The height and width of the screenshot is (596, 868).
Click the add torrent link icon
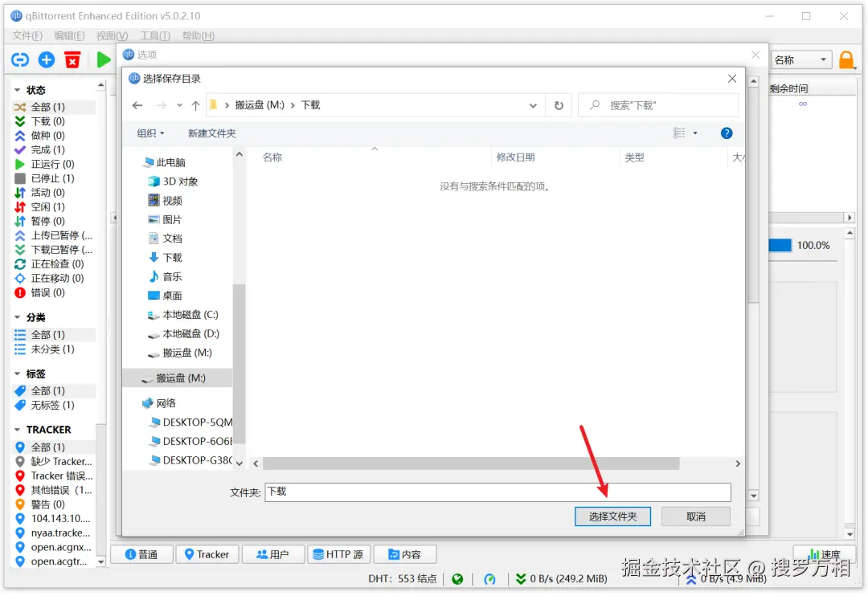pos(20,59)
